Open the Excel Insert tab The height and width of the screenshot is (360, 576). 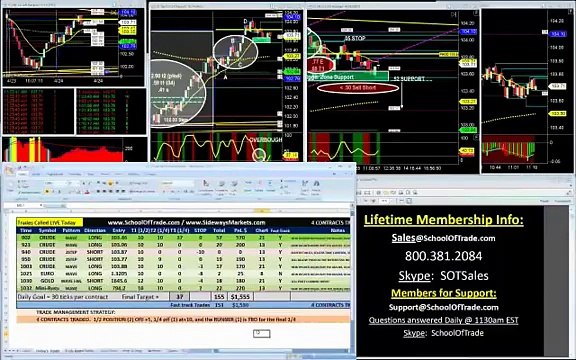[36, 174]
